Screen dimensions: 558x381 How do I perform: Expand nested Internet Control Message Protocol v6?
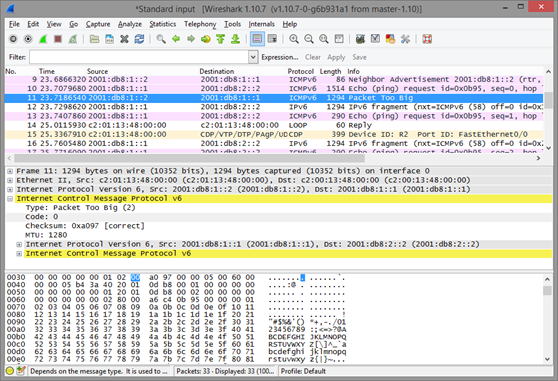(19, 254)
